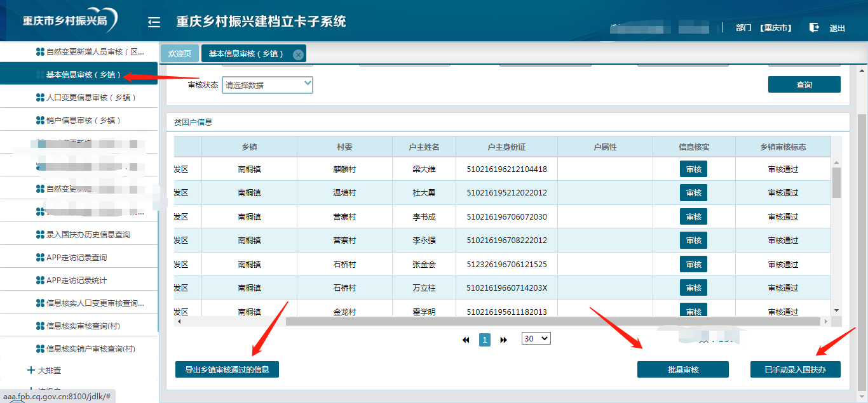Click 审核 button for 梁大维 row
This screenshot has width=868, height=403.
pyautogui.click(x=693, y=169)
